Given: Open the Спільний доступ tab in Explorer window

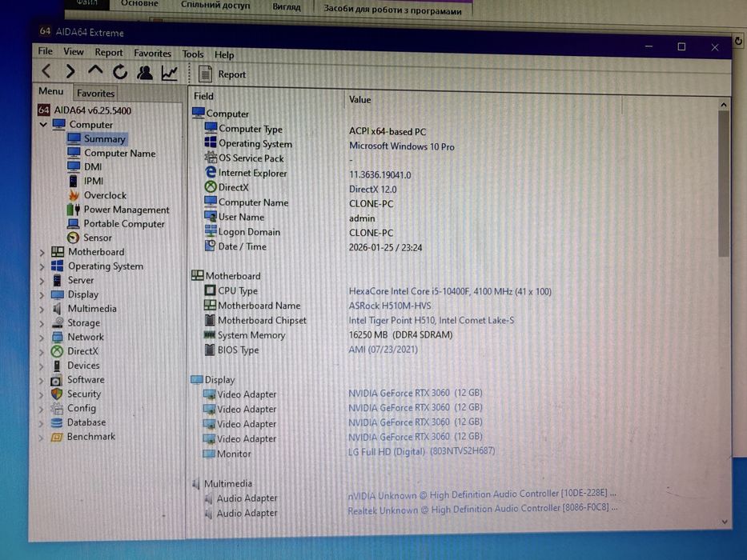Looking at the screenshot, I should (x=215, y=5).
